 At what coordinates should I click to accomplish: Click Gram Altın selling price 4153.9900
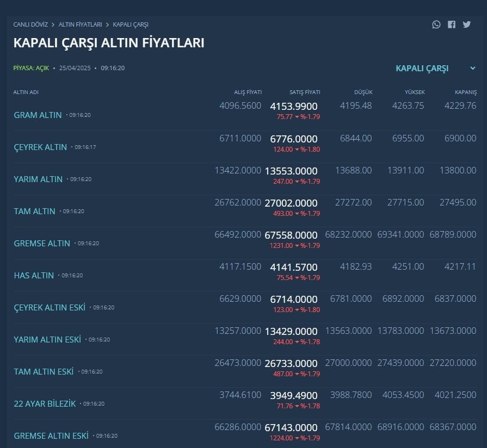tap(294, 107)
